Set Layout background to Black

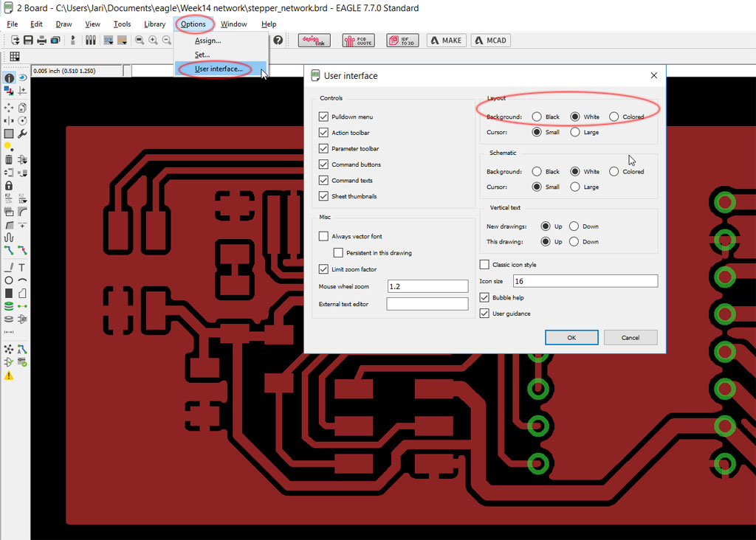537,117
